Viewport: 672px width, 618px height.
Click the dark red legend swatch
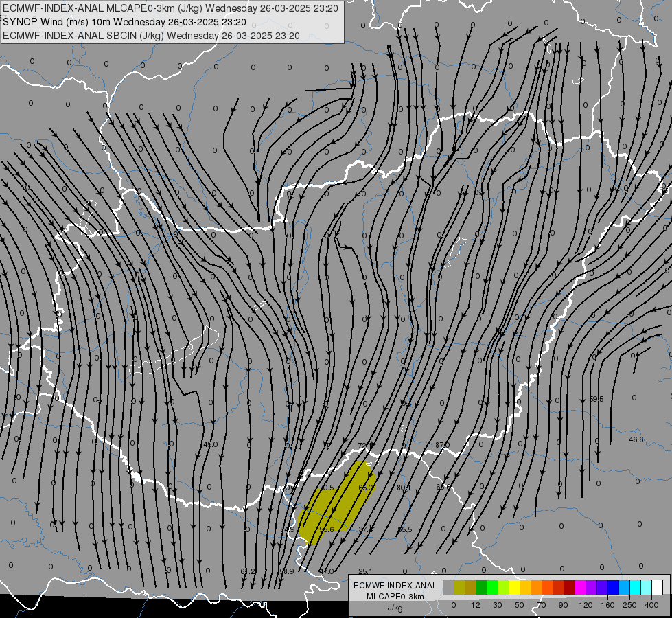(570, 587)
